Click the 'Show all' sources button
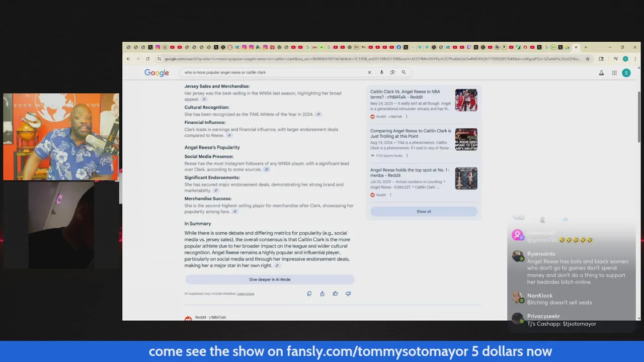 pos(424,212)
